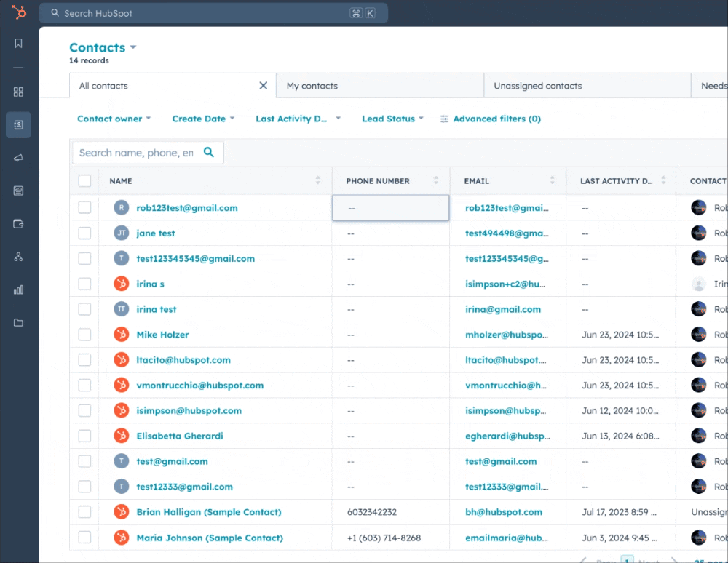Check the box for Mike Holzer row
Image resolution: width=728 pixels, height=563 pixels.
tap(84, 335)
